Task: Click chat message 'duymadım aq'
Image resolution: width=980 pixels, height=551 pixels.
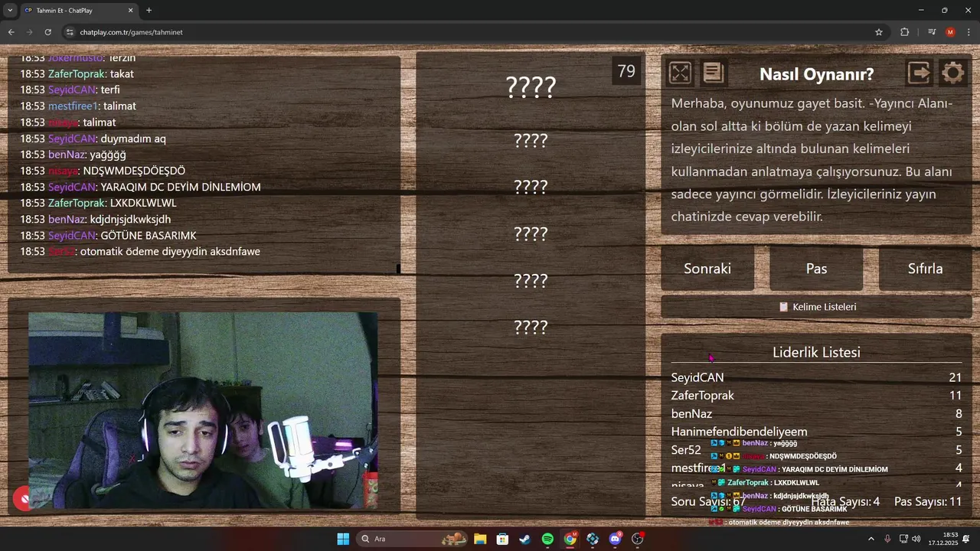Action: pos(133,139)
